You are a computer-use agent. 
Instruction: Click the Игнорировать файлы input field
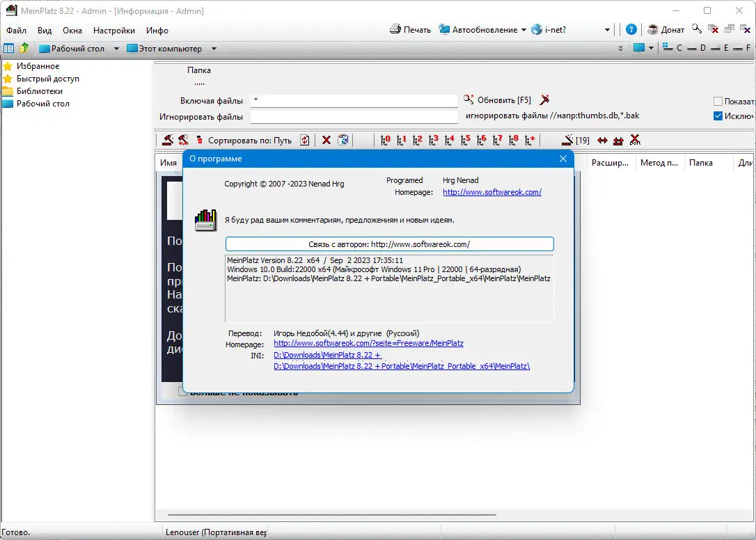click(354, 117)
